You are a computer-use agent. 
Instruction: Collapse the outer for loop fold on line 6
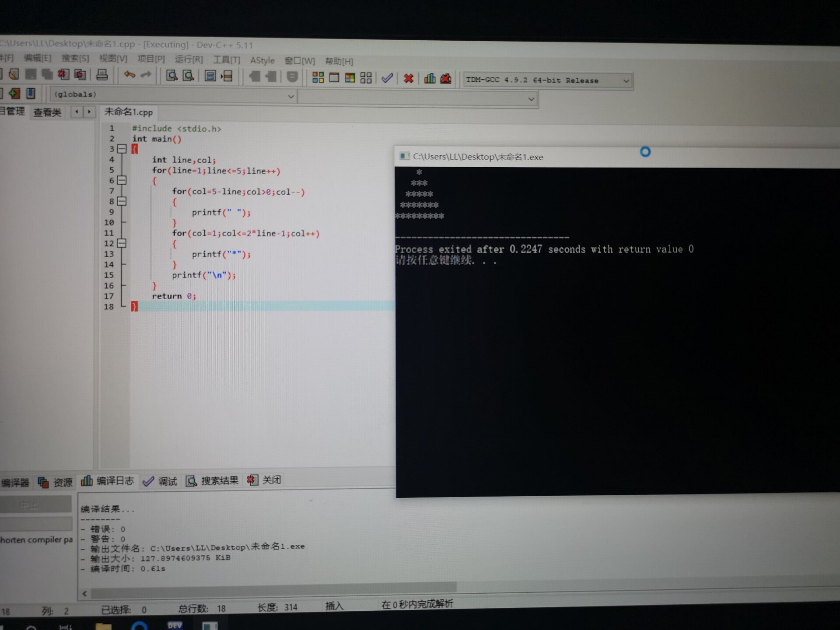[122, 180]
